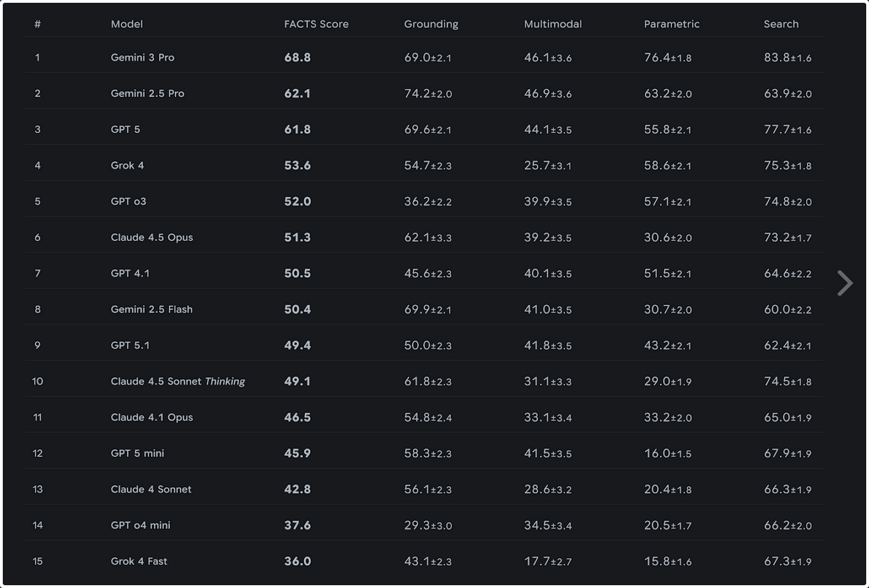The height and width of the screenshot is (588, 869).
Task: Click the Grounding column header
Action: [431, 24]
